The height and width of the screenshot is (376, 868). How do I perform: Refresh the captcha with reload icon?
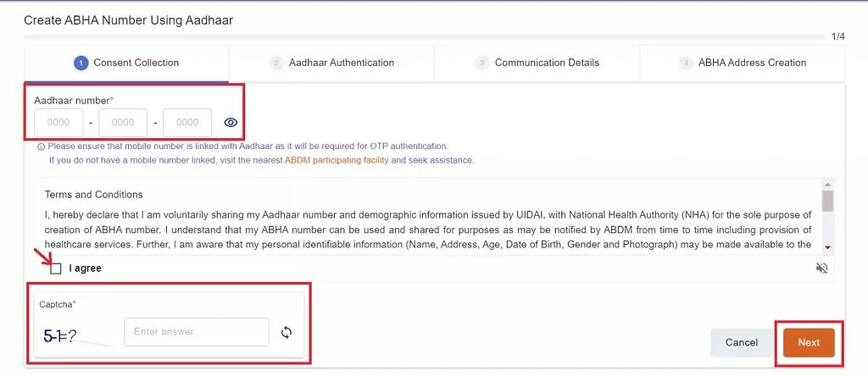(287, 332)
